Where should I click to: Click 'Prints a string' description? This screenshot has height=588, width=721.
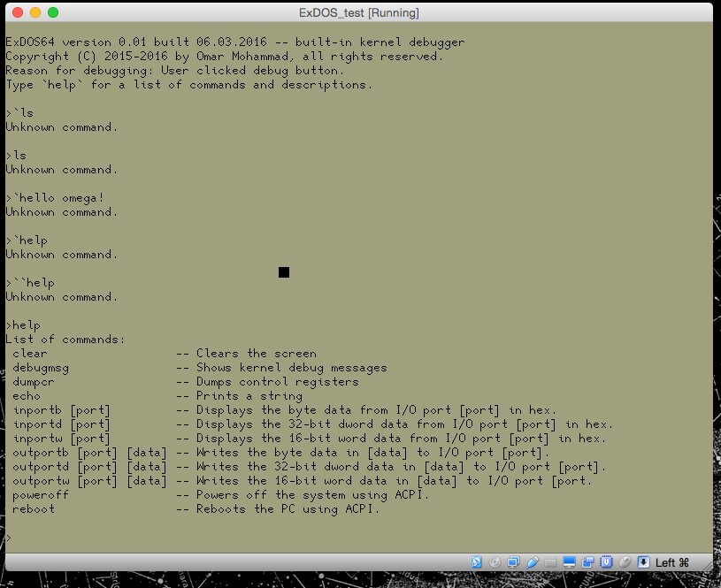[249, 396]
